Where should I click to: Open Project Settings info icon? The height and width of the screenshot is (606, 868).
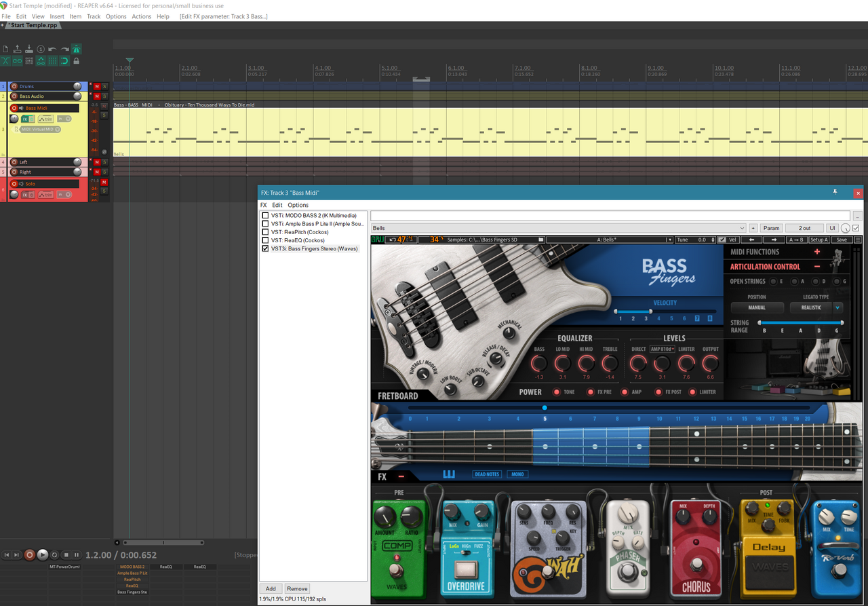point(41,49)
